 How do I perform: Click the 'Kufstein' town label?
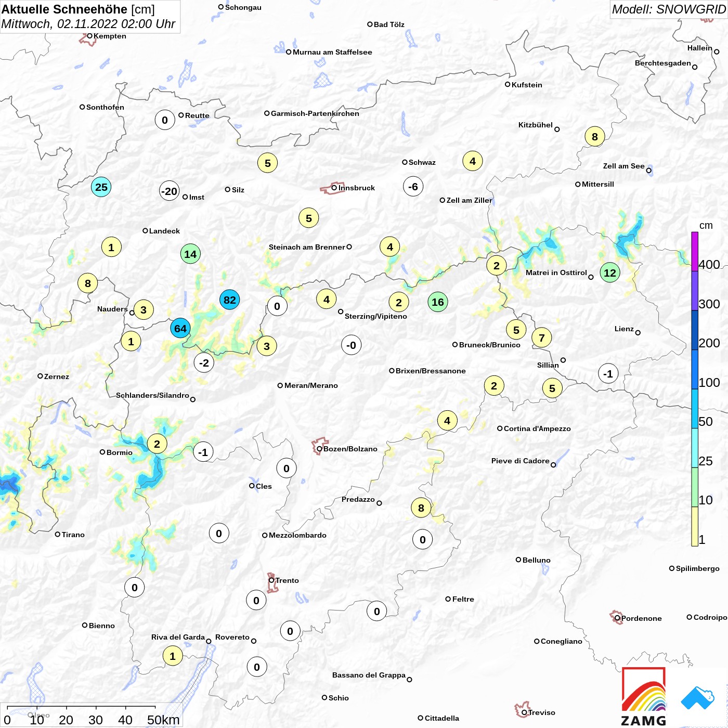pos(527,85)
